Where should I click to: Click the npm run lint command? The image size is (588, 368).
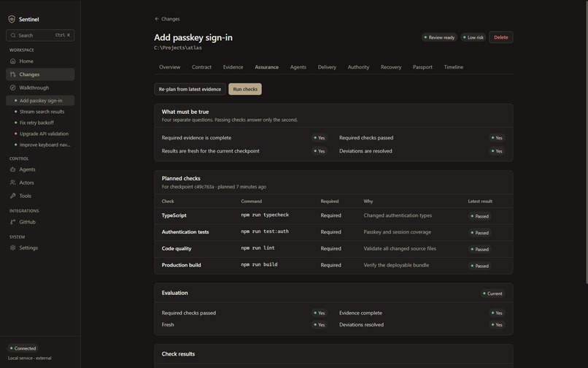click(x=258, y=248)
